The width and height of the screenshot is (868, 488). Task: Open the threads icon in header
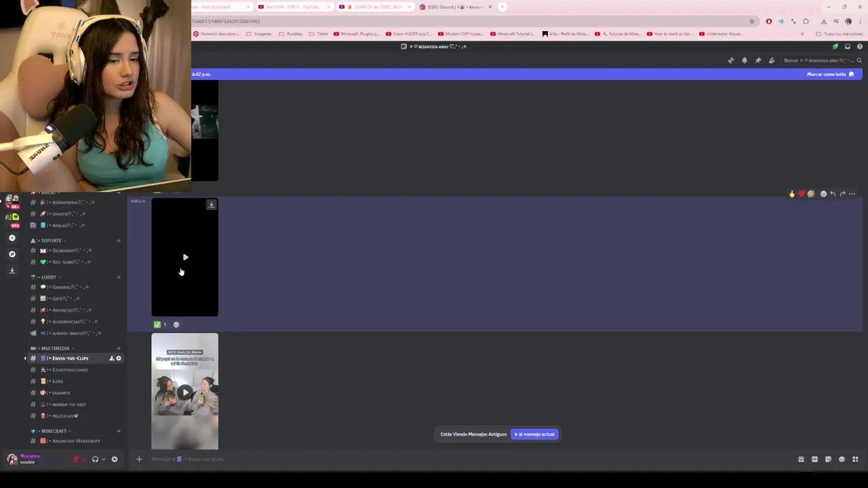click(x=731, y=60)
